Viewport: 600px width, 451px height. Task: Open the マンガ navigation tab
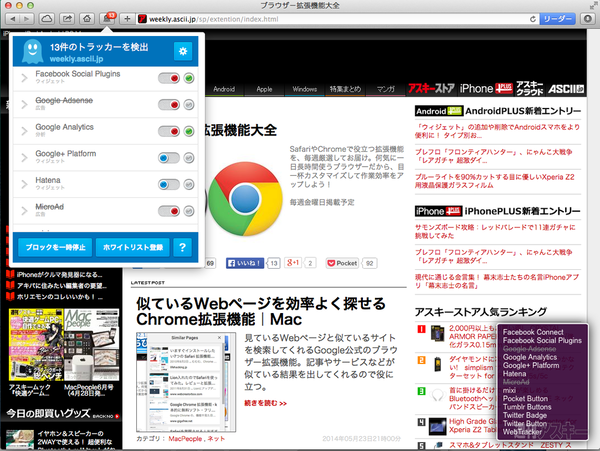tap(385, 89)
